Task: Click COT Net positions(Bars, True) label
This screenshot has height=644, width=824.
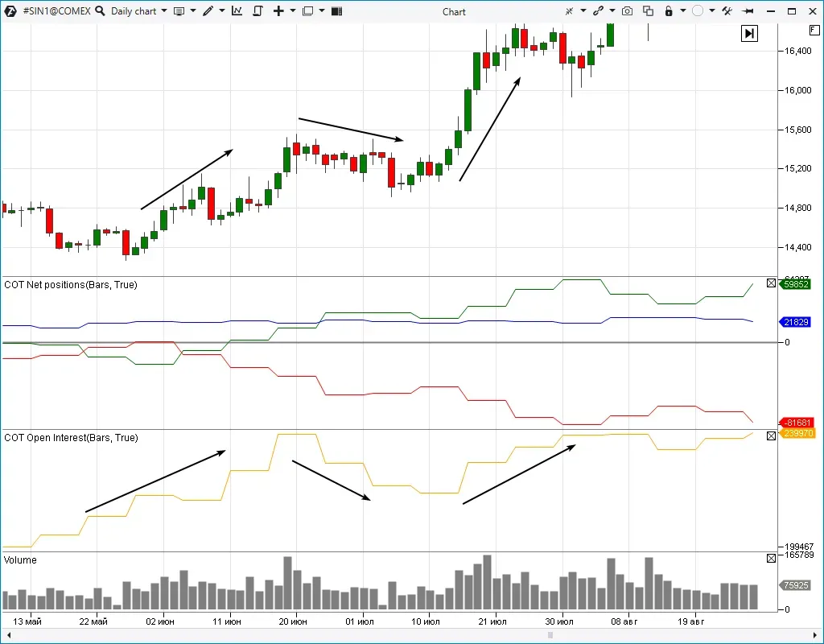Action: click(71, 285)
